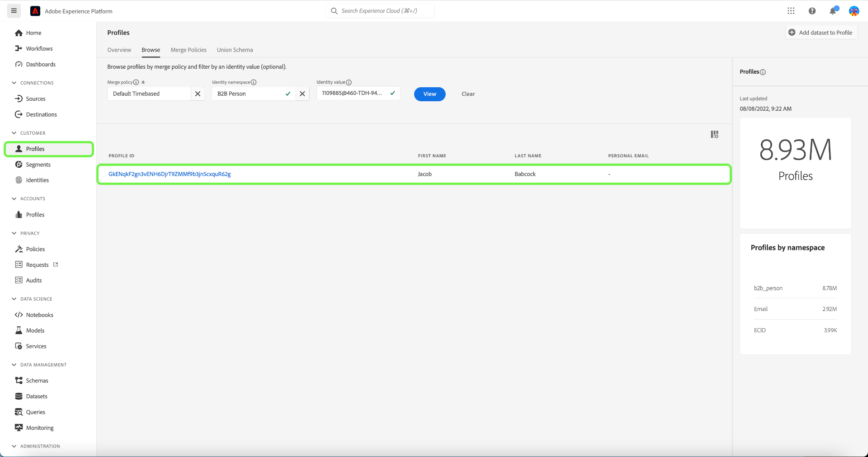Select the Browse tab
The height and width of the screenshot is (457, 868).
[x=151, y=50]
